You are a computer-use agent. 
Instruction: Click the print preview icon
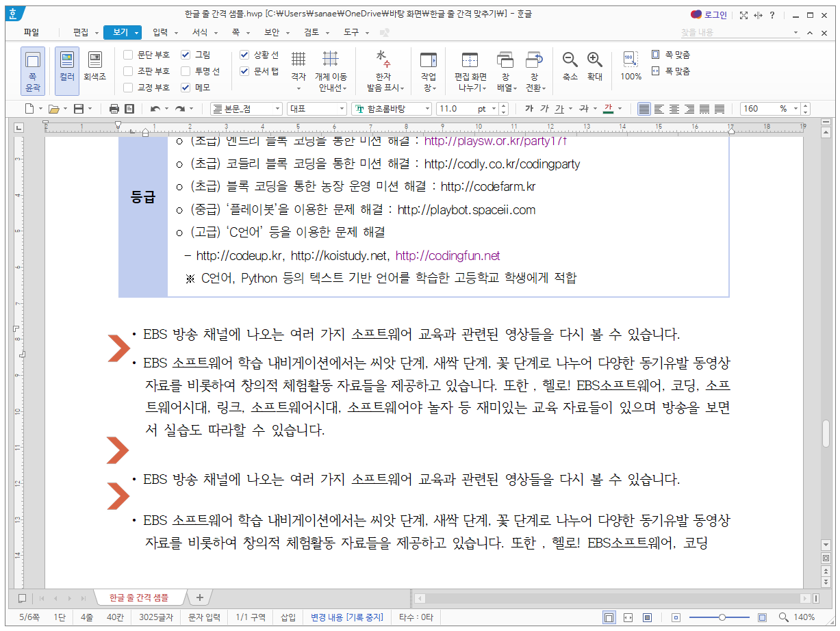[x=129, y=109]
